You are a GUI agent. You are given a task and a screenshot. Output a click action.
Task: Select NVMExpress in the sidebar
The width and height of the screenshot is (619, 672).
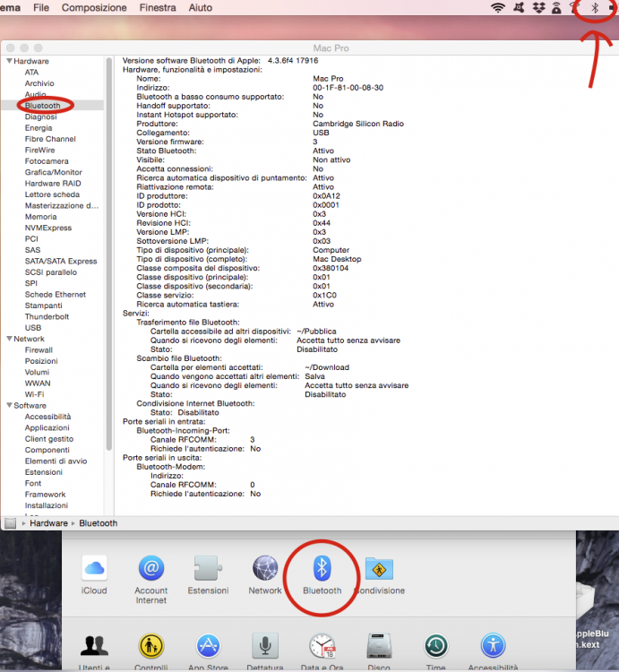48,228
